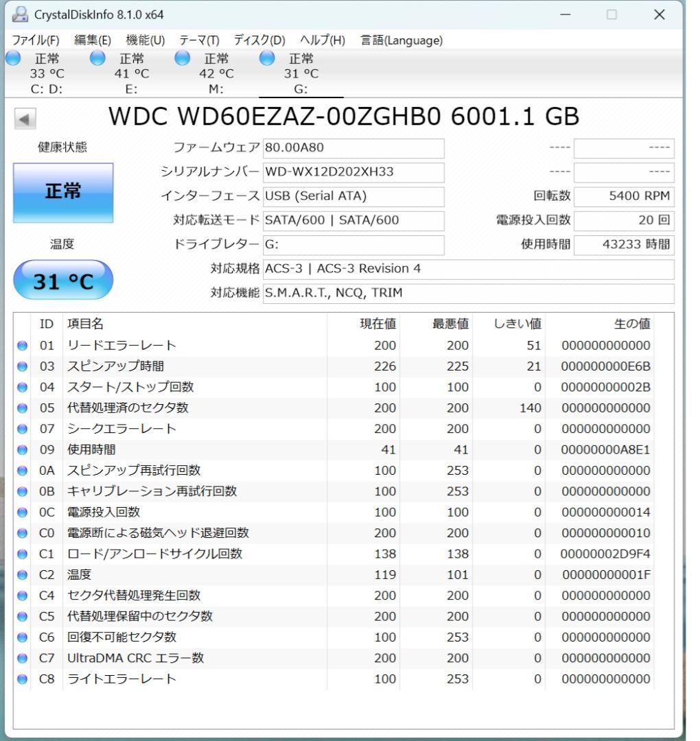Switch to E: disk at 41 °C
700x741 pixels.
131,73
